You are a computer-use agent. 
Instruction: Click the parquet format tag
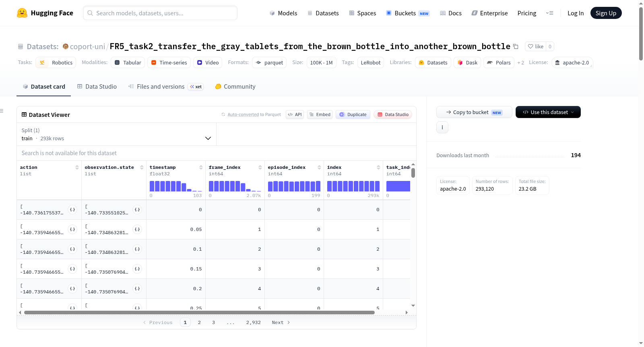[269, 62]
